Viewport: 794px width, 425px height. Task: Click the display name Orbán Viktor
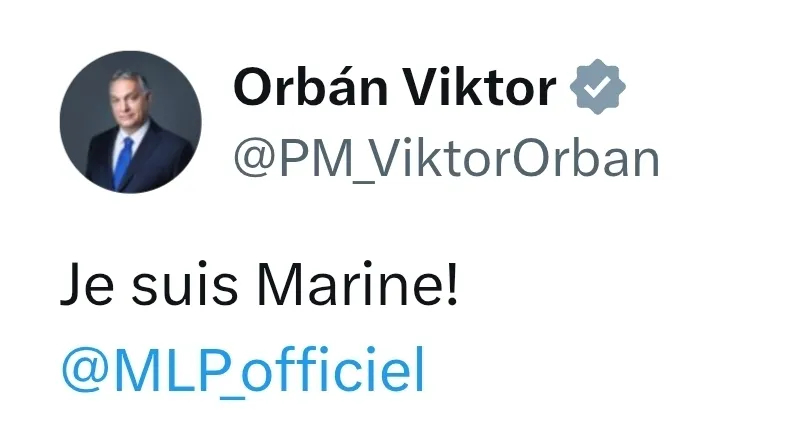(393, 90)
